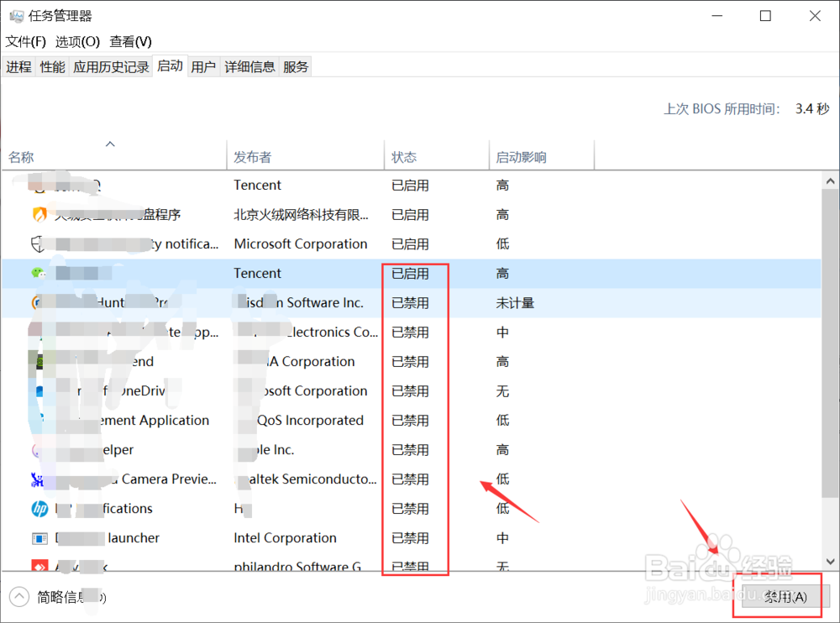
Task: Switch to the 应用历史记录 tab
Action: point(111,67)
